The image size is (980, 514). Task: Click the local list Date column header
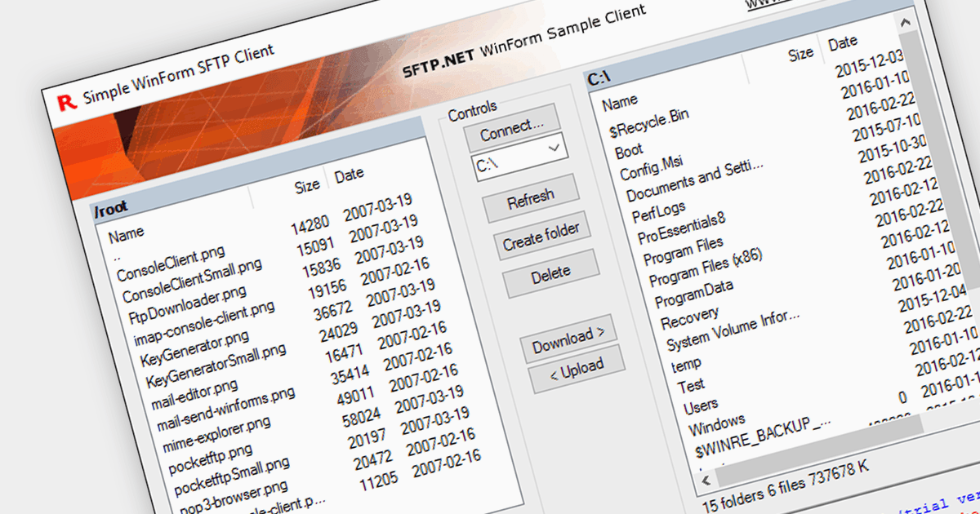pos(843,42)
